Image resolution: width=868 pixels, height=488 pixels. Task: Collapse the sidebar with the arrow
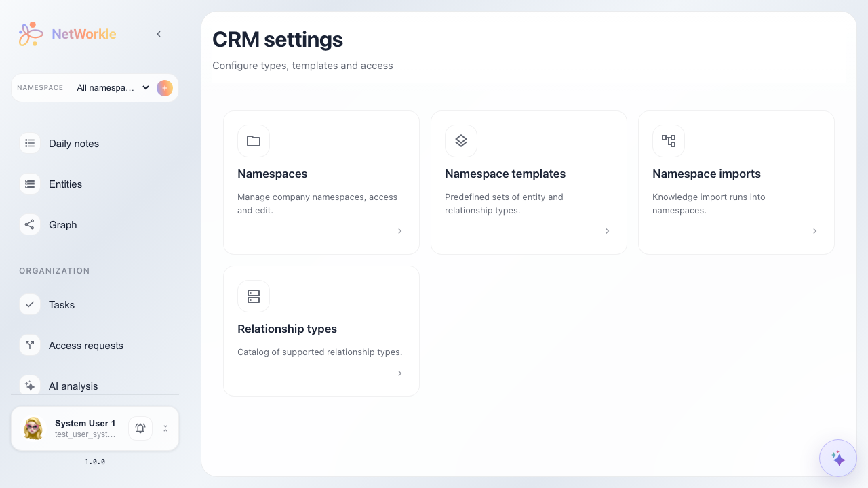(159, 34)
